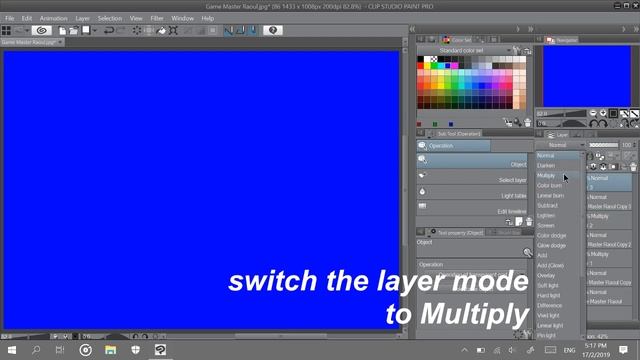640x360 pixels.
Task: Choose Linear burn blending mode
Action: 558,196
